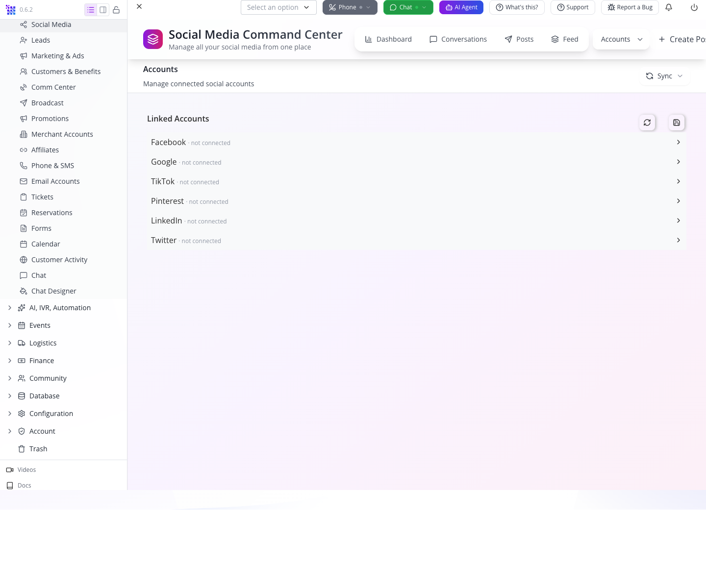Expand the TikTok account row

(x=417, y=181)
